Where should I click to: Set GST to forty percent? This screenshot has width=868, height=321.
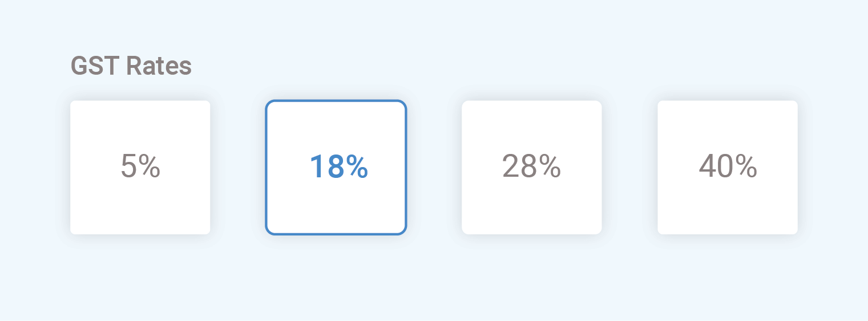pyautogui.click(x=727, y=167)
